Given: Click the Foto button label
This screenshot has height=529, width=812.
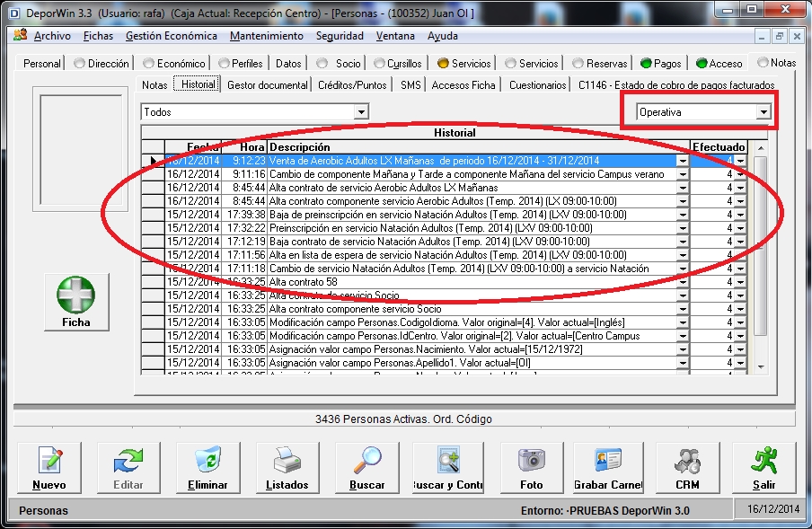Looking at the screenshot, I should pos(532,485).
